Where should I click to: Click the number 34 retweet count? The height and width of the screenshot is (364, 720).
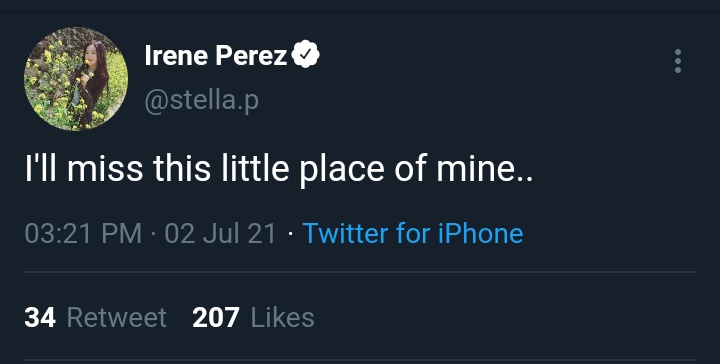(40, 317)
